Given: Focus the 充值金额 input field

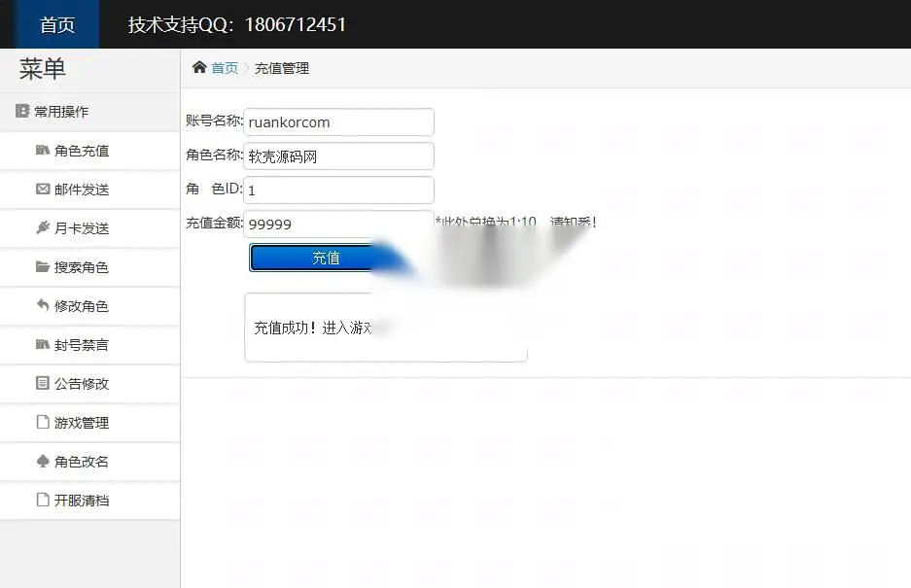Looking at the screenshot, I should (338, 224).
